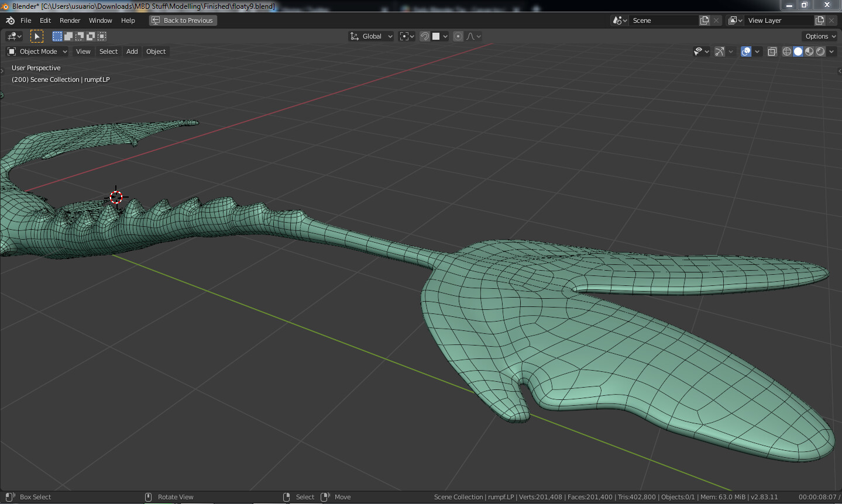Open the object type visibility dropdown

tap(701, 51)
